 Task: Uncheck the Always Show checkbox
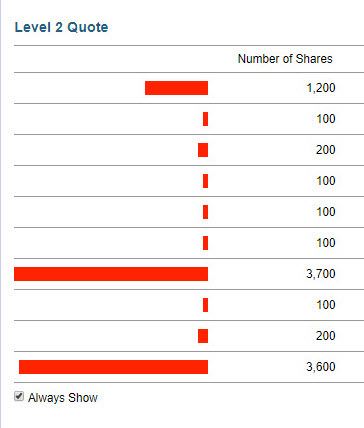19,396
